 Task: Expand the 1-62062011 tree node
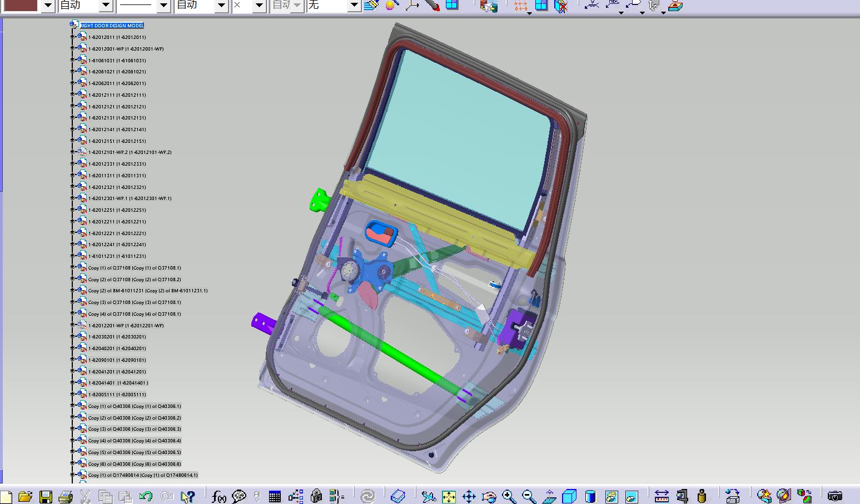[72, 83]
